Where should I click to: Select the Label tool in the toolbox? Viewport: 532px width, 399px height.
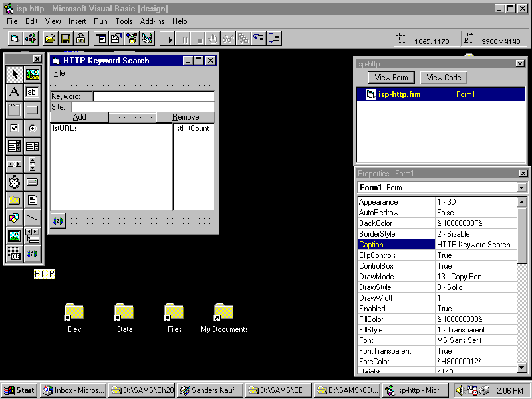pos(14,92)
